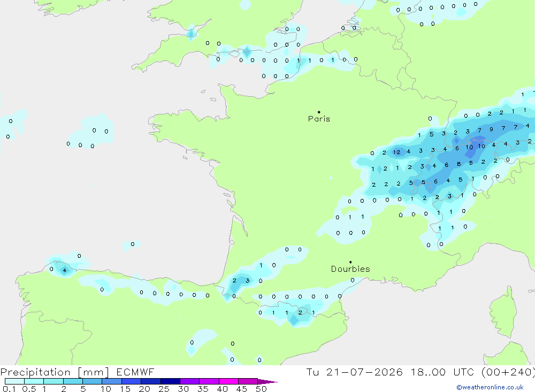535x392 pixels.
Task: Select the magenta 45 legend swatch
Action: (248, 381)
